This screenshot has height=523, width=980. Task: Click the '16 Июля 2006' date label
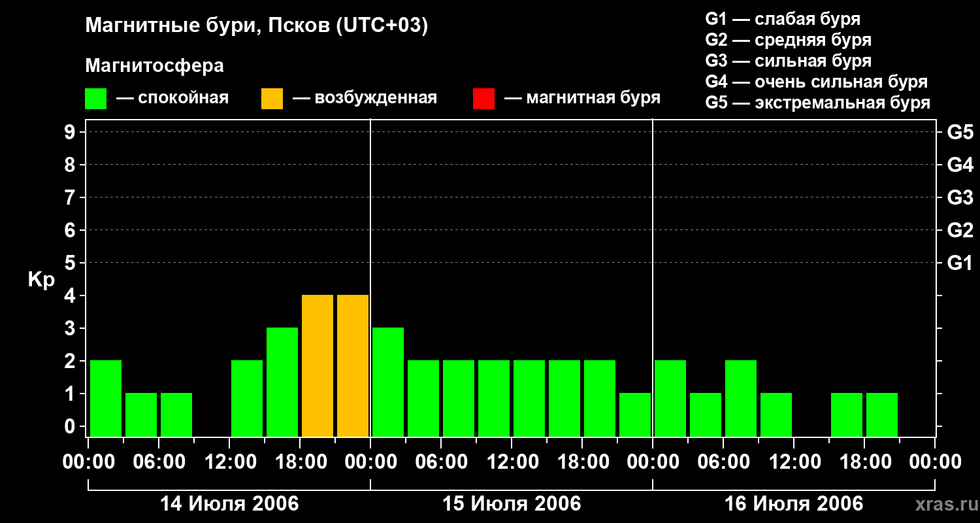coord(794,504)
